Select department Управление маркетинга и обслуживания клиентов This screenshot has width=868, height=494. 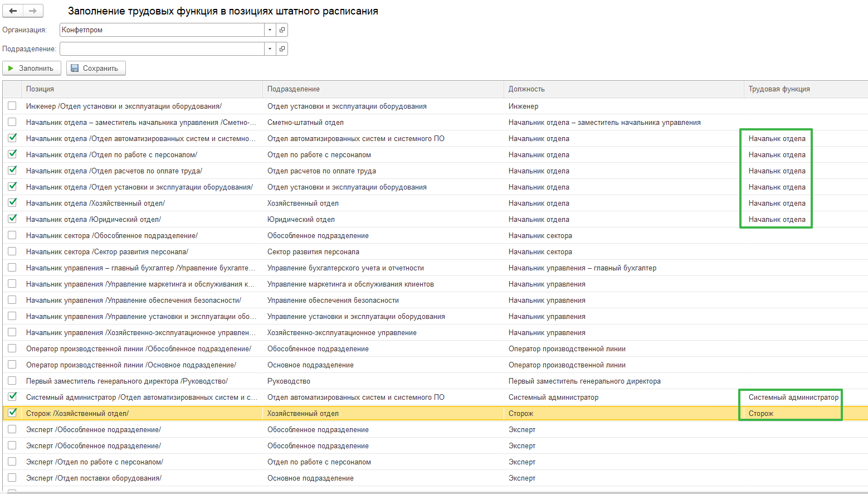[350, 284]
